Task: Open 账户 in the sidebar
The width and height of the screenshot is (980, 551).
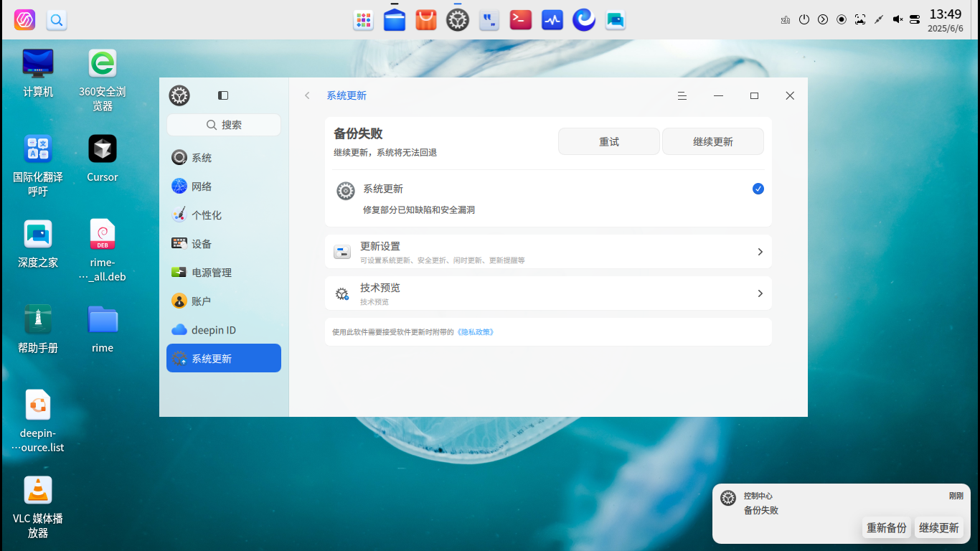Action: (x=224, y=301)
